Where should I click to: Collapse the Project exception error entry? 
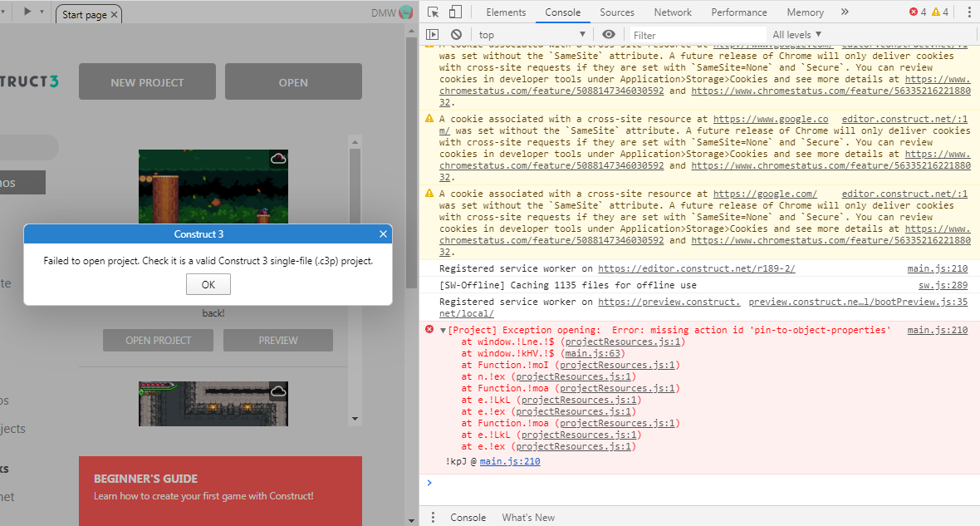pyautogui.click(x=443, y=330)
